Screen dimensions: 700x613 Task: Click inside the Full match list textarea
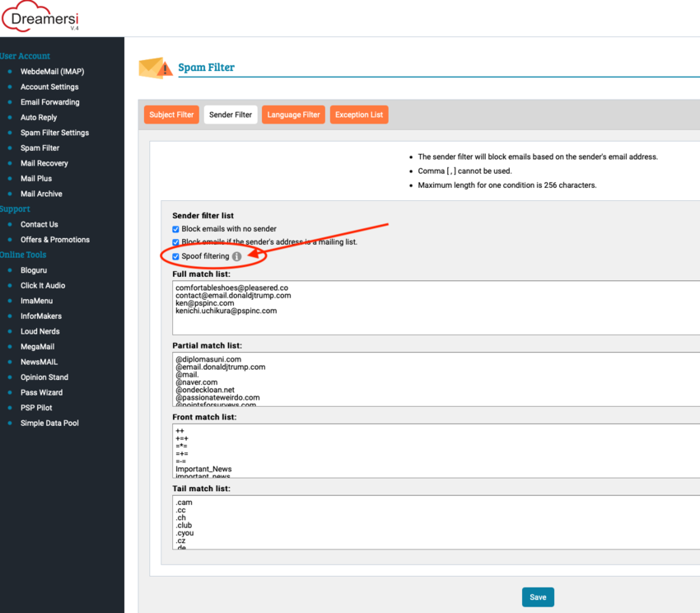[436, 308]
